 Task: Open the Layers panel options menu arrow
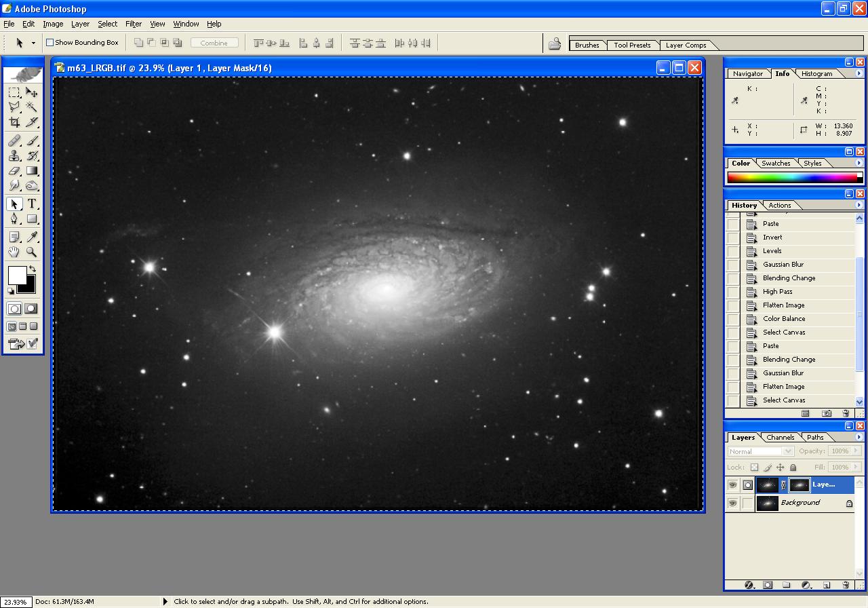pyautogui.click(x=859, y=437)
